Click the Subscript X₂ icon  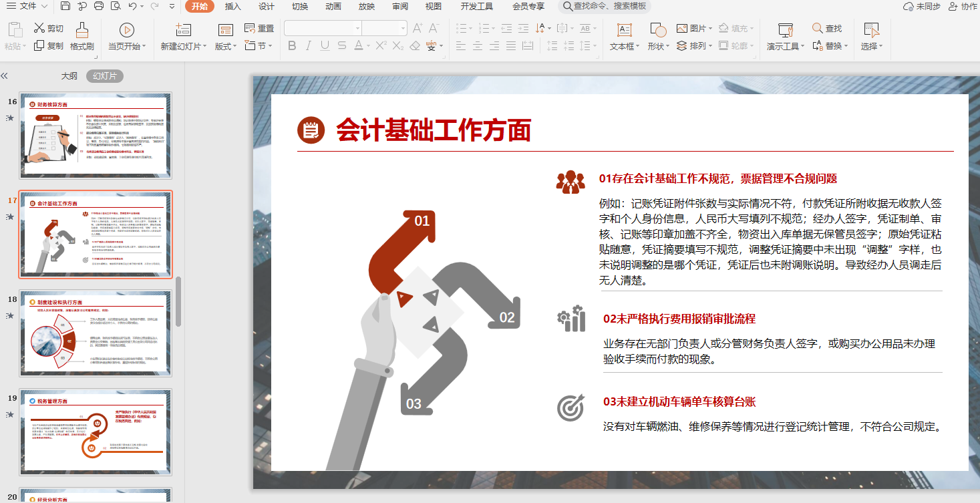[398, 46]
